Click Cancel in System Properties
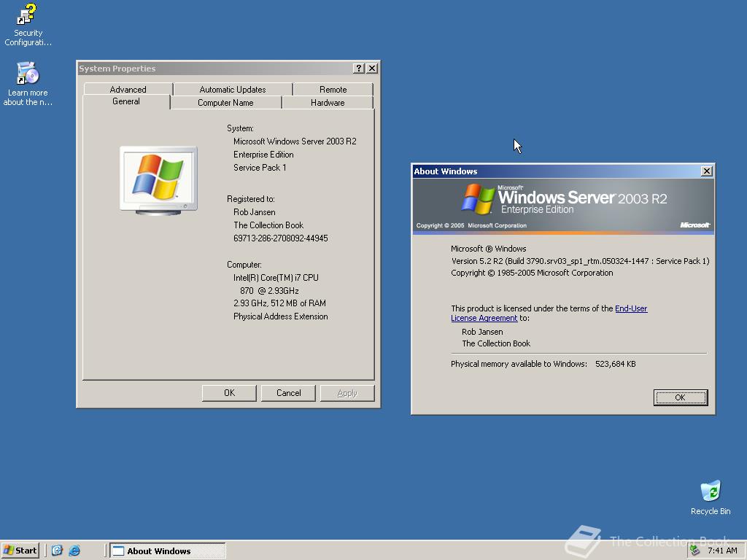The width and height of the screenshot is (747, 560). (288, 393)
